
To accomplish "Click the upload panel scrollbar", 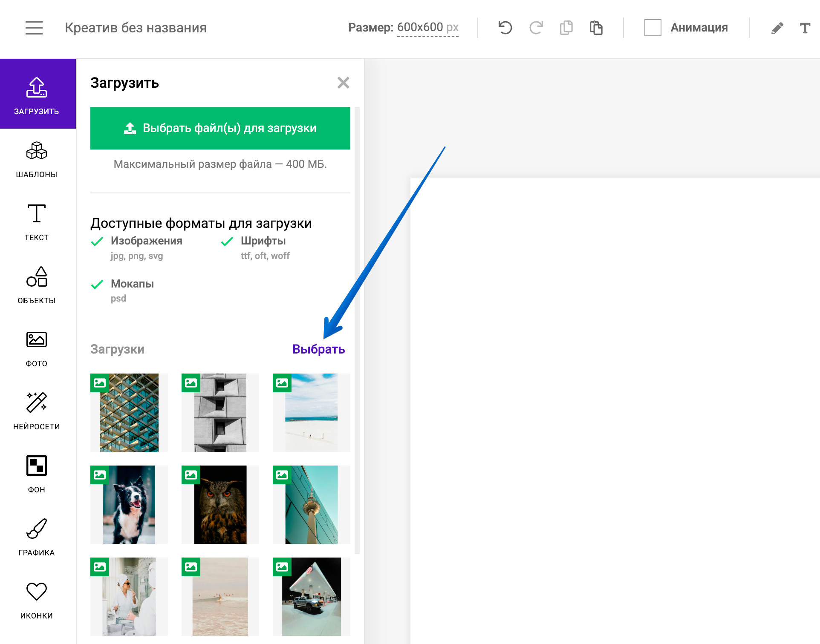I will click(x=357, y=330).
